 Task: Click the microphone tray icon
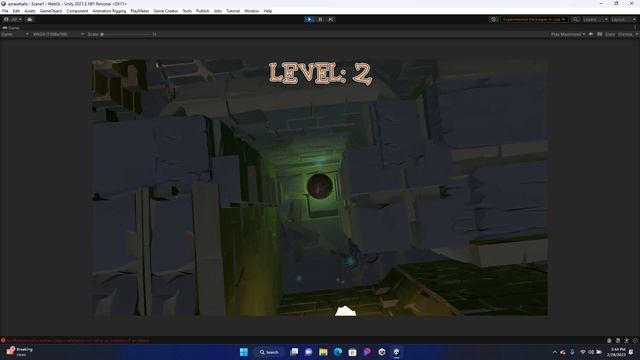click(x=572, y=352)
